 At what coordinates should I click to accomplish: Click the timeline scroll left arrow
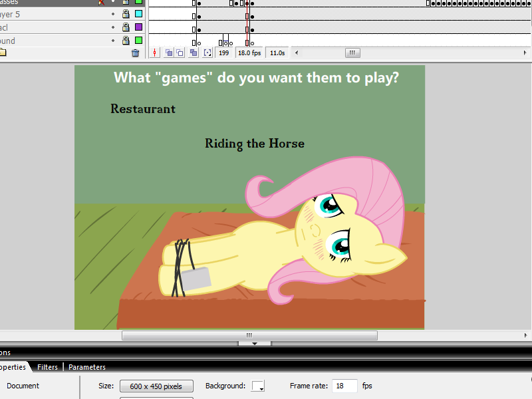pyautogui.click(x=297, y=53)
